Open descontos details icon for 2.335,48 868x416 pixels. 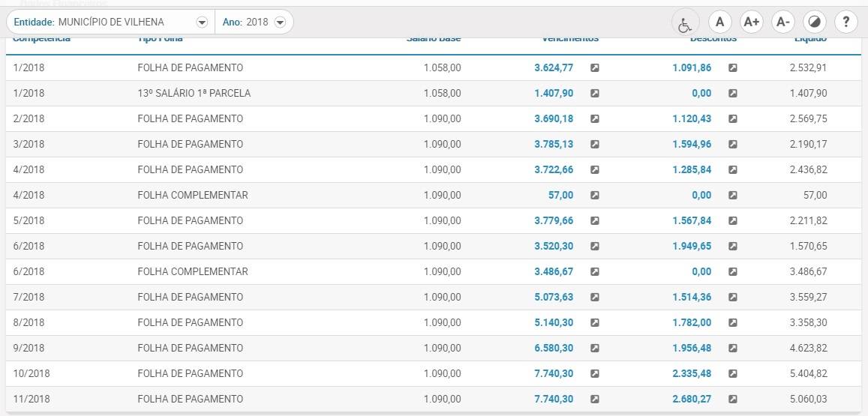(732, 373)
